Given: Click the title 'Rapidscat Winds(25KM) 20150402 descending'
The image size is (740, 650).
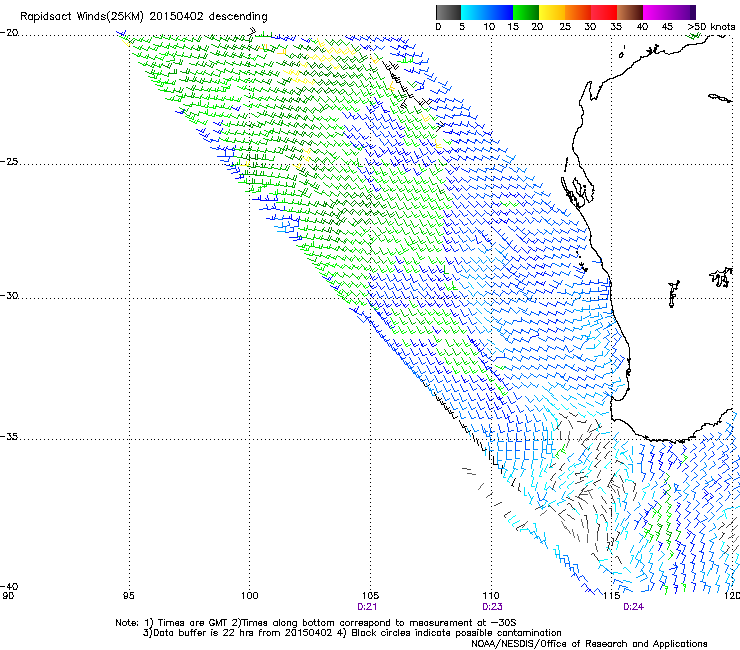Looking at the screenshot, I should coord(143,17).
